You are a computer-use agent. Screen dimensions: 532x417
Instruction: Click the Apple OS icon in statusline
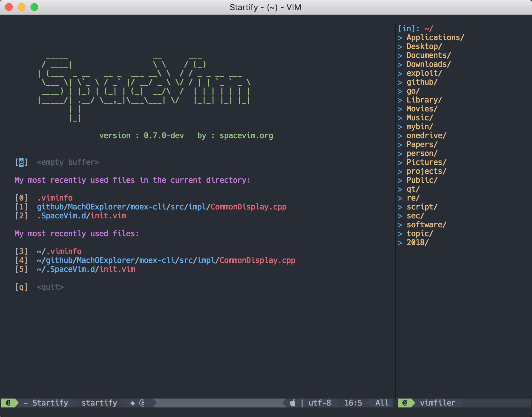pos(293,403)
